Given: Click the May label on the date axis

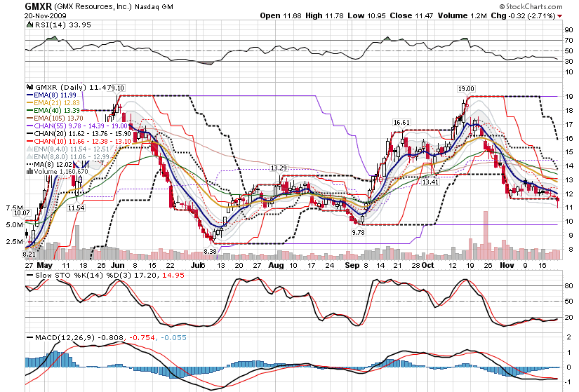Looking at the screenshot, I should pyautogui.click(x=45, y=265).
